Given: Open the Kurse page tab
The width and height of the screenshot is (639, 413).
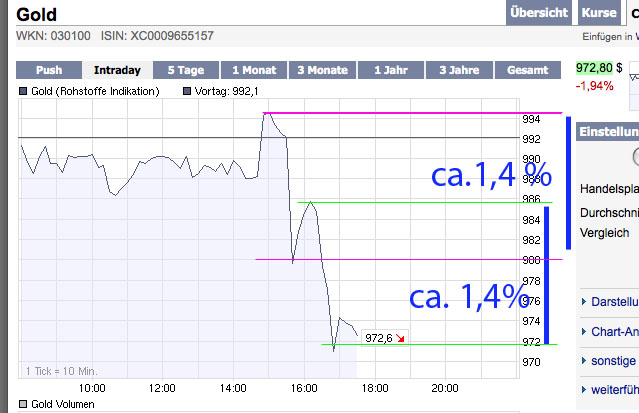Looking at the screenshot, I should tap(598, 13).
